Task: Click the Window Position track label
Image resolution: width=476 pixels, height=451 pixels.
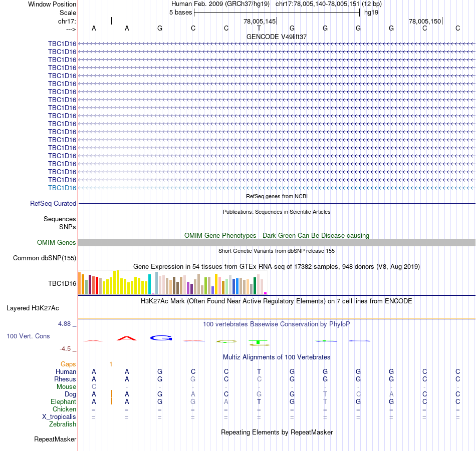Action: point(52,4)
